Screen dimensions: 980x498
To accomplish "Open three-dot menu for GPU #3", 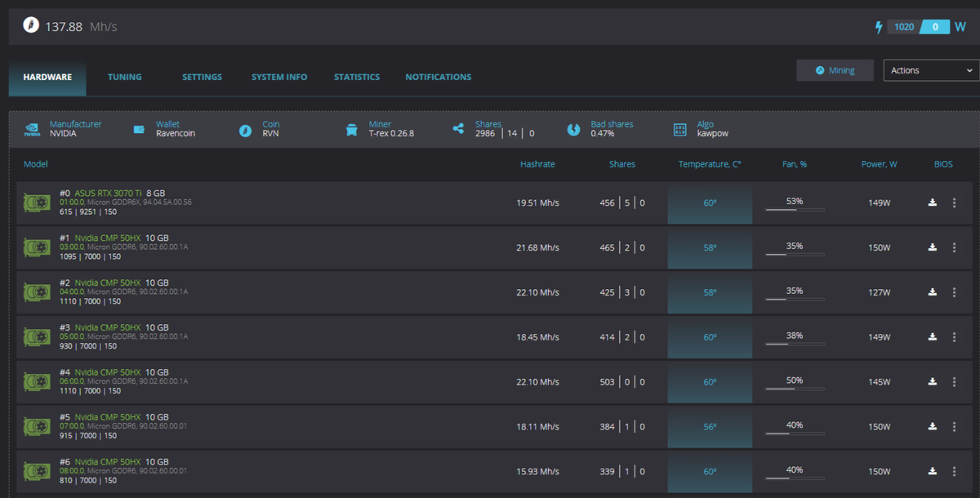I will (954, 337).
